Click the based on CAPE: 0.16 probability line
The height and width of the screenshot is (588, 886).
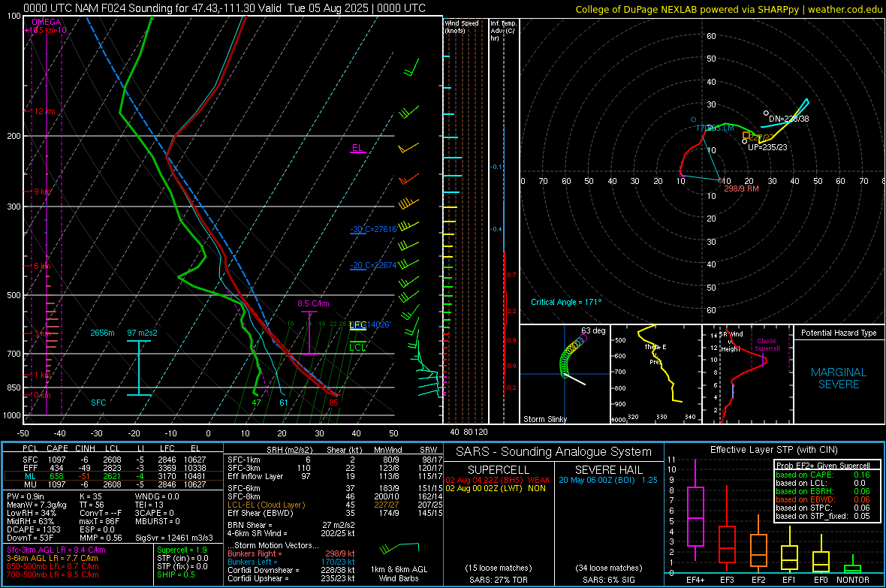pos(823,475)
